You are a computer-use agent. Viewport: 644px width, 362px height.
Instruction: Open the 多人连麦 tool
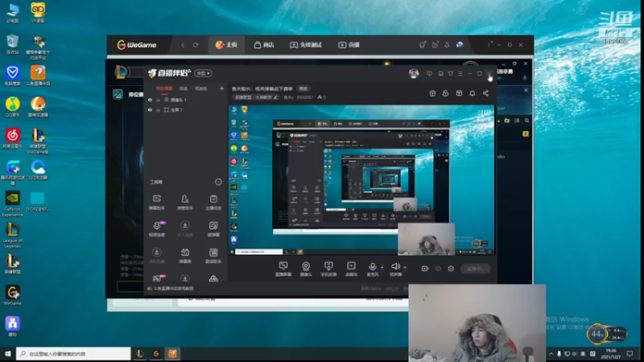185,229
